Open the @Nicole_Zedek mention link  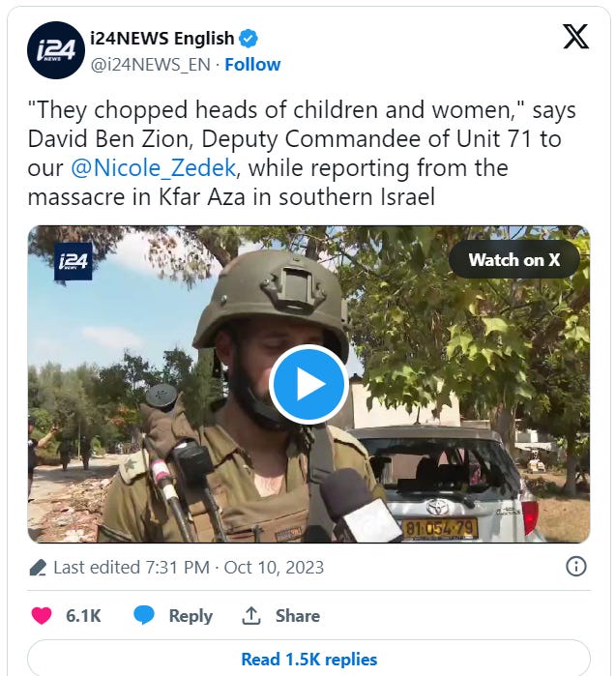pos(154,167)
